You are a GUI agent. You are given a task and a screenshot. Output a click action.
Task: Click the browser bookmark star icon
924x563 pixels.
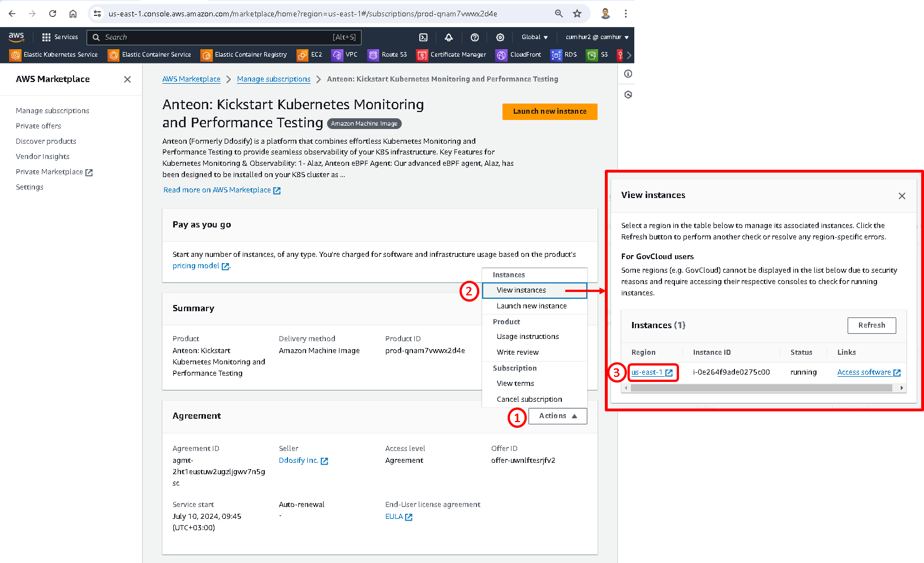tap(577, 14)
